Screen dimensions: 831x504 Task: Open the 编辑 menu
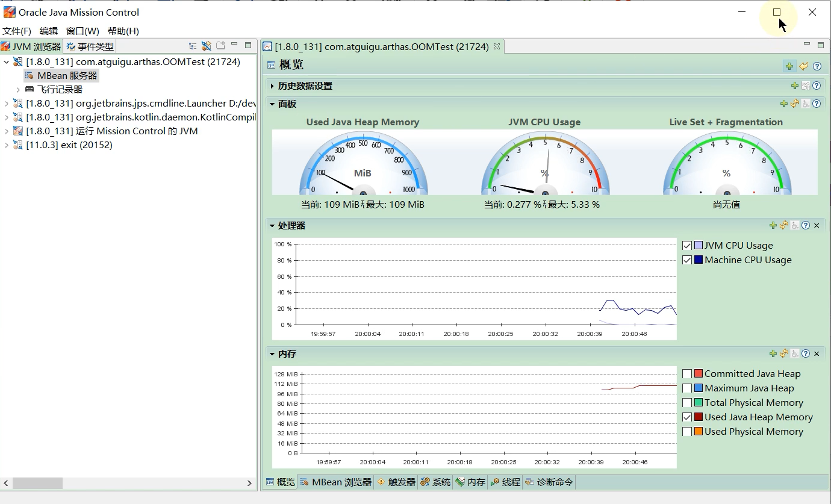[49, 31]
